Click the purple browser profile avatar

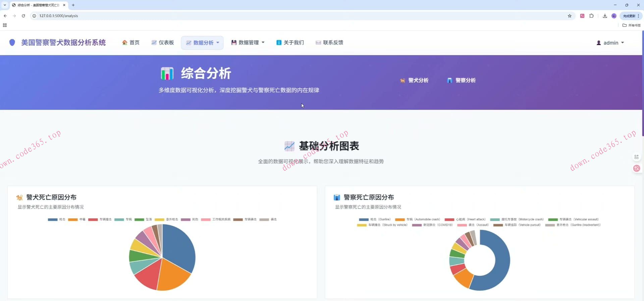point(614,16)
